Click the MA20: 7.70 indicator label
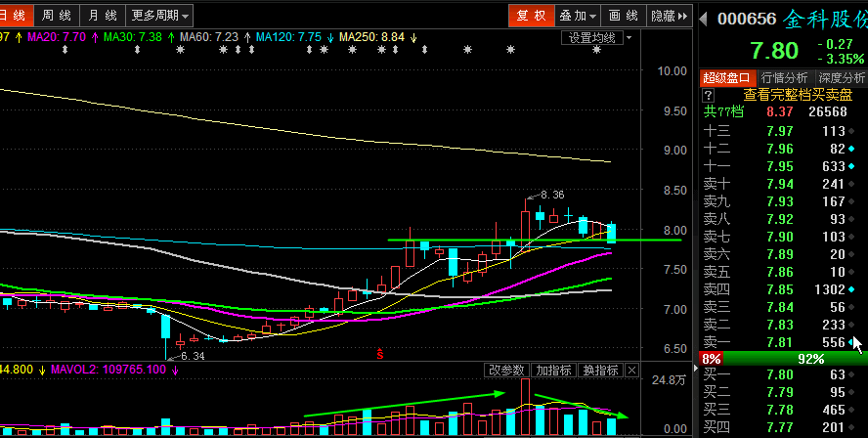868x438 pixels. 57,37
